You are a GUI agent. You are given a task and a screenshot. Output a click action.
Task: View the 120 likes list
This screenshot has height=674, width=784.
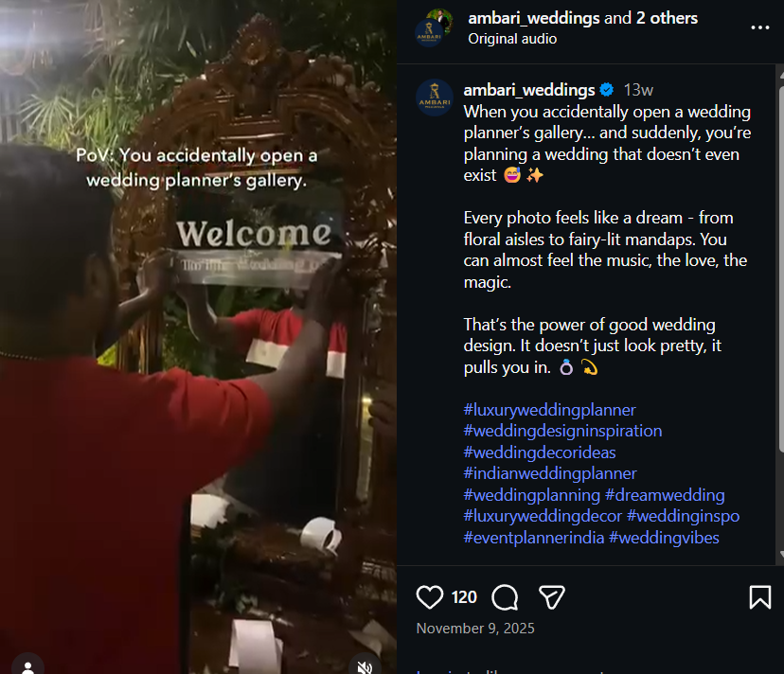(464, 597)
